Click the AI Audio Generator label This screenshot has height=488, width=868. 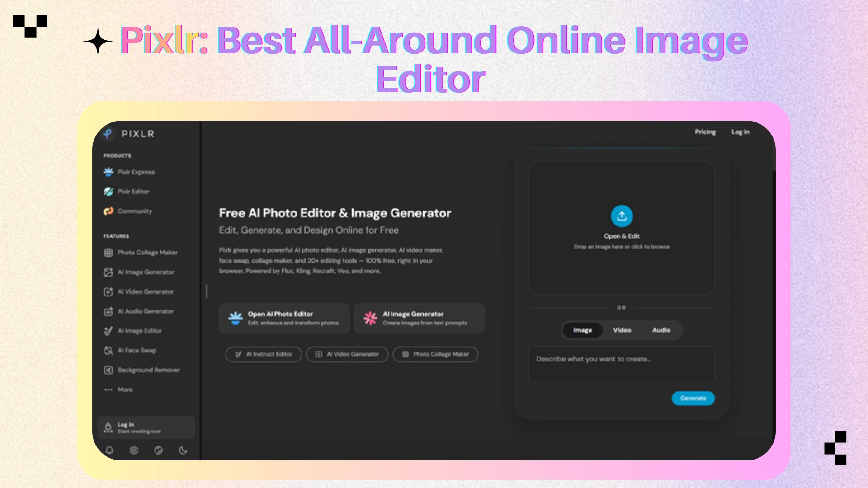146,311
